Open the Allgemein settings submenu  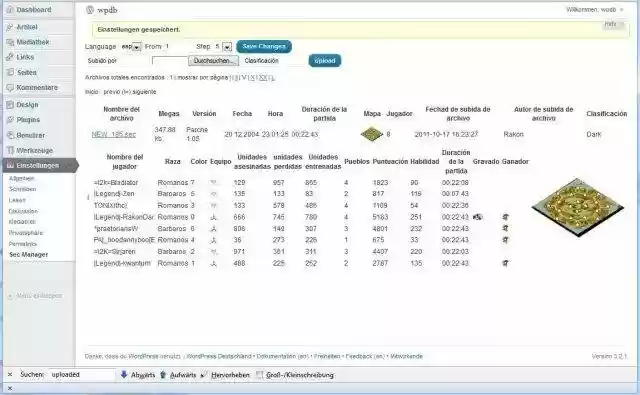22,178
